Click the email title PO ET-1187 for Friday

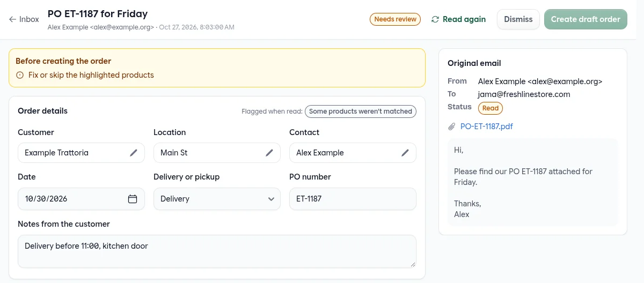tap(98, 14)
